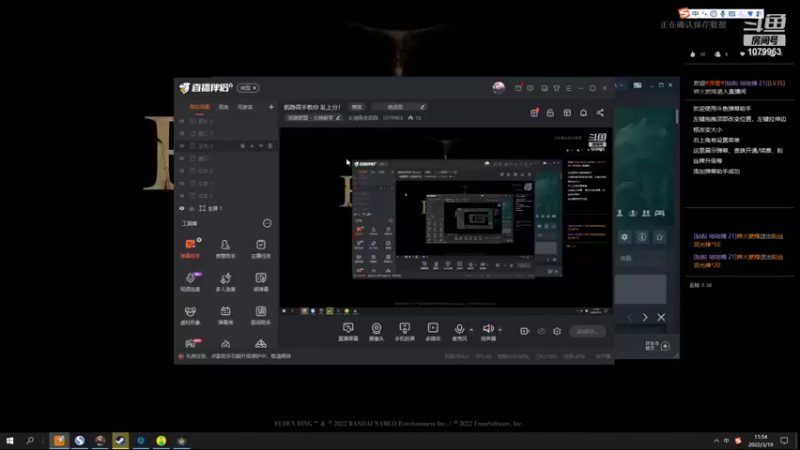This screenshot has width=800, height=450.
Task: Toggle visibility of the 全屏 1 source
Action: [x=182, y=208]
